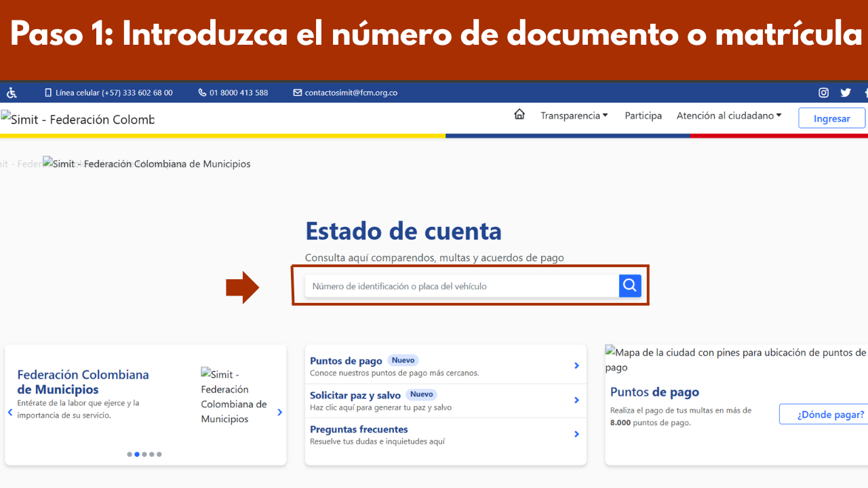Screen dimensions: 868x488
Task: Click the 'Realiza el pago de tus multas' text
Action: click(x=681, y=416)
